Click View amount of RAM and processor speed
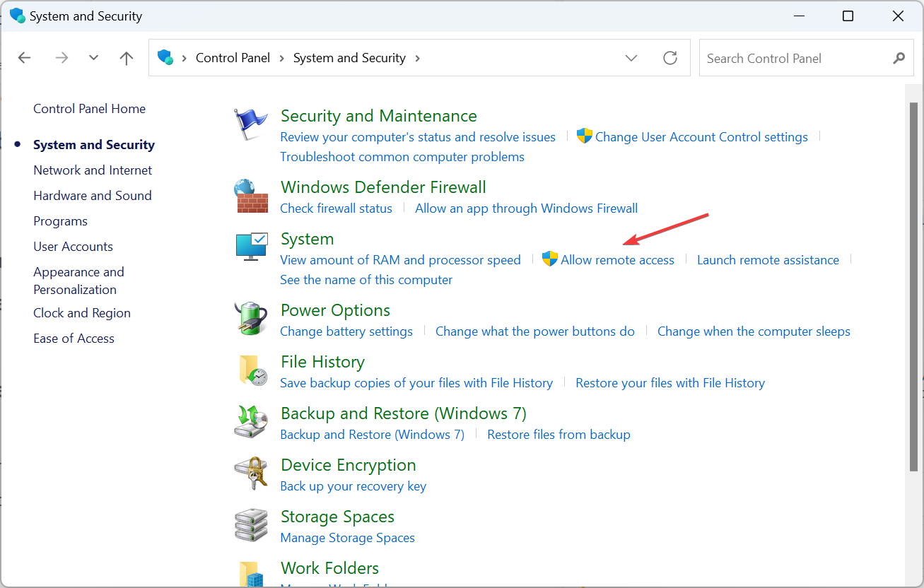 (400, 260)
